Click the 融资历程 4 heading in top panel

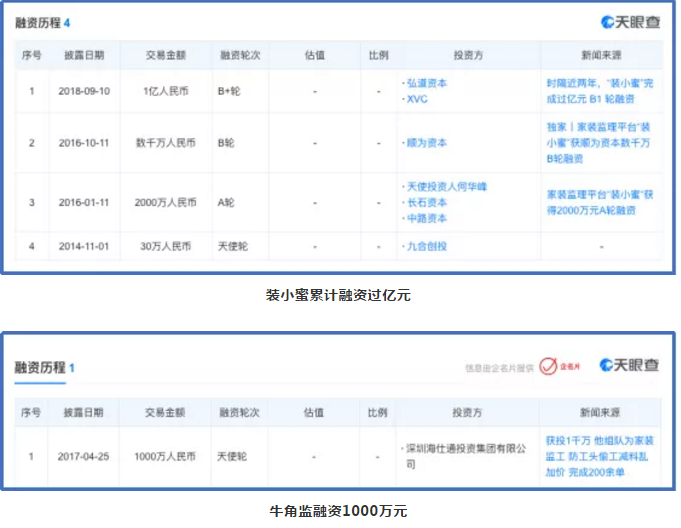(43, 23)
